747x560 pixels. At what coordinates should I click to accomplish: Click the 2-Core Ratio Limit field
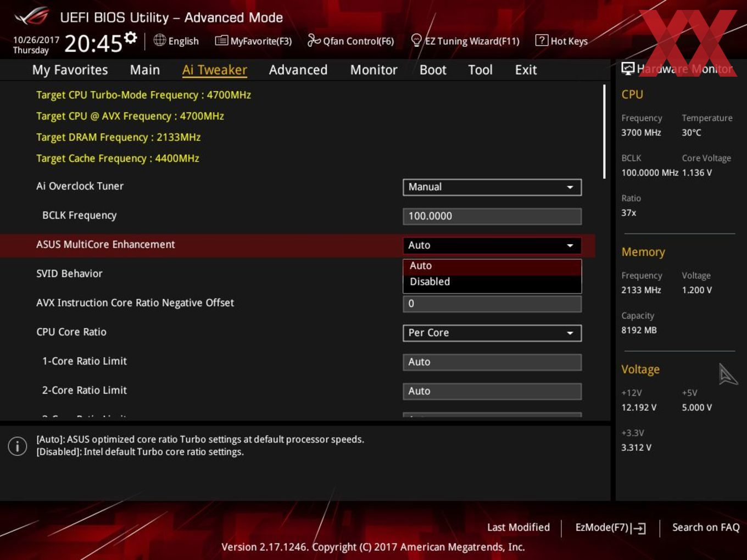tap(492, 391)
